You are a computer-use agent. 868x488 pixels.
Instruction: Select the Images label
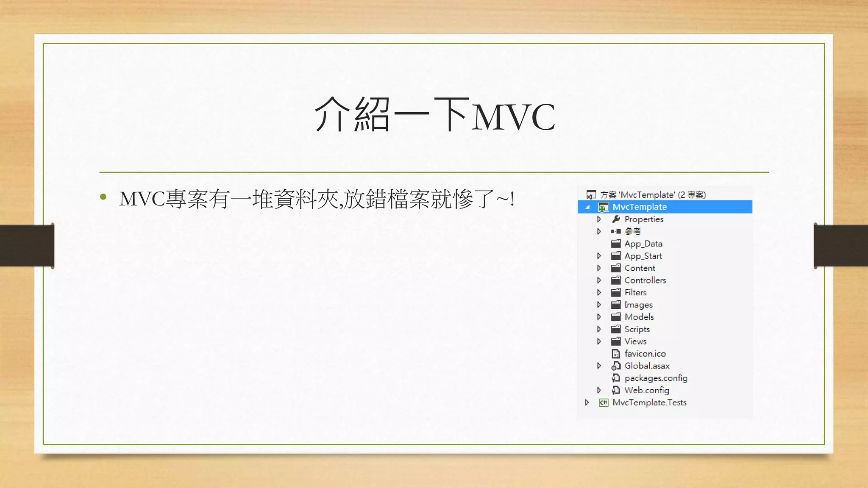638,305
